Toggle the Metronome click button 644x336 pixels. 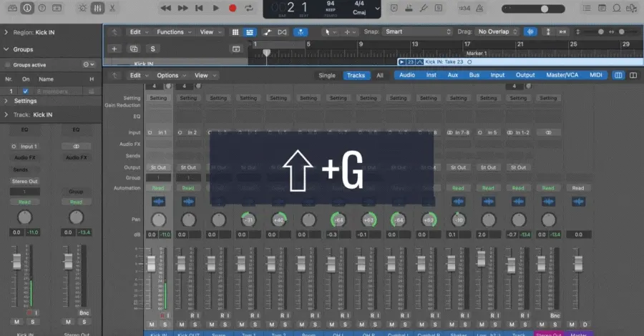coord(479,8)
